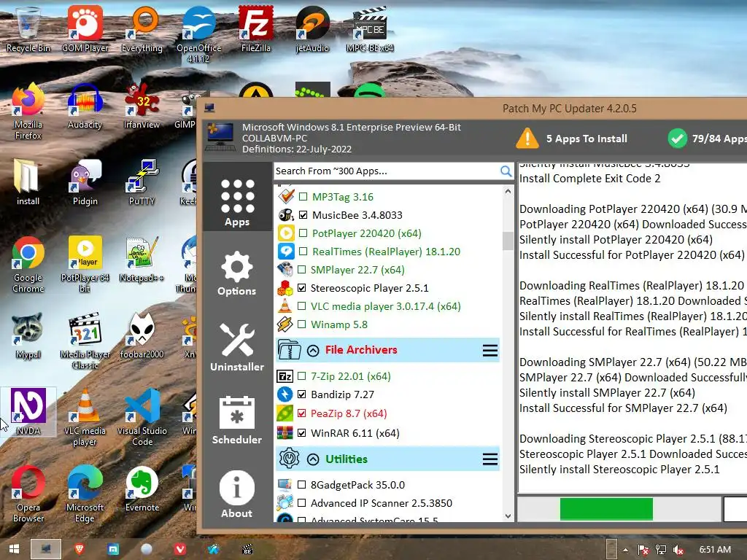Click the Windows Start button

[x=15, y=549]
